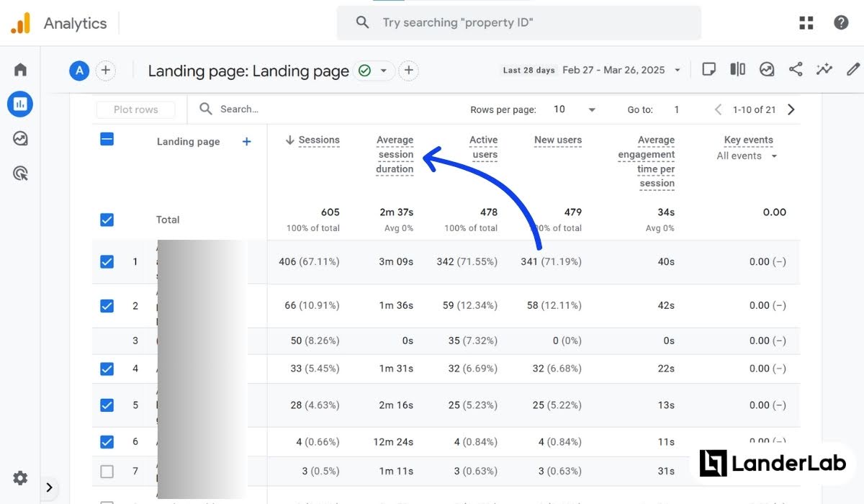Click the Plot rows button
The height and width of the screenshot is (504, 864).
tap(136, 109)
